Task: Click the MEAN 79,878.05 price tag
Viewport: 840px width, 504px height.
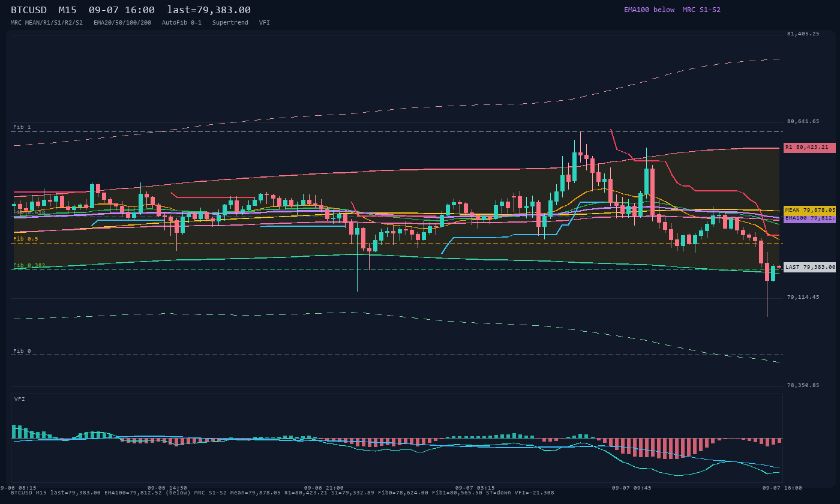Action: 809,211
